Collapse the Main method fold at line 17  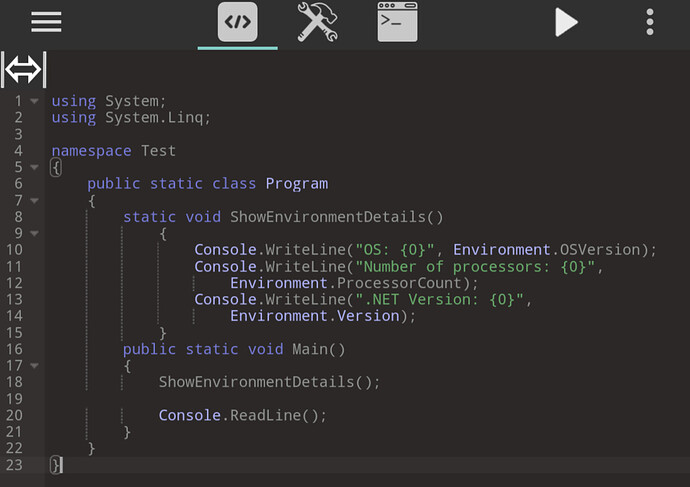click(35, 366)
